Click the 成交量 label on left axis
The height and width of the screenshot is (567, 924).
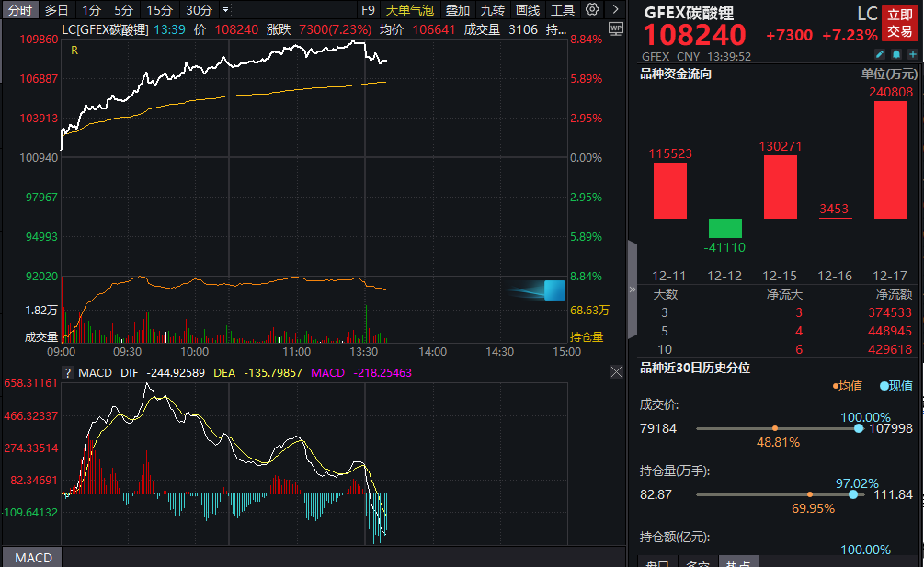(x=41, y=336)
